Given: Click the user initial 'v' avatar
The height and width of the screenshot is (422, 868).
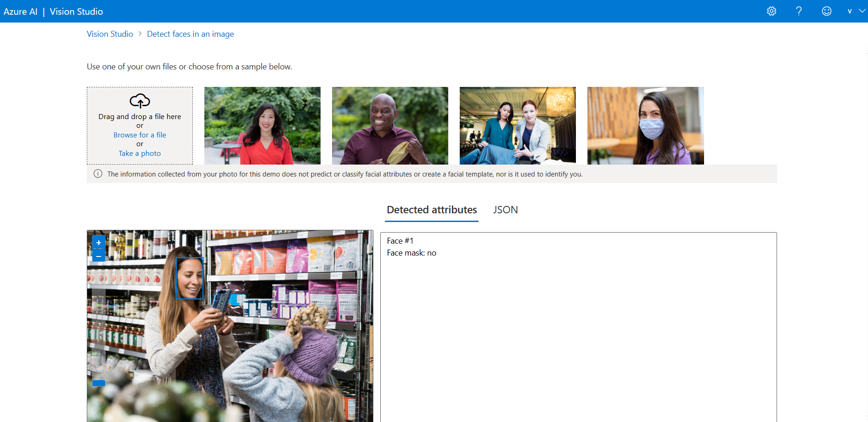Looking at the screenshot, I should pos(850,11).
